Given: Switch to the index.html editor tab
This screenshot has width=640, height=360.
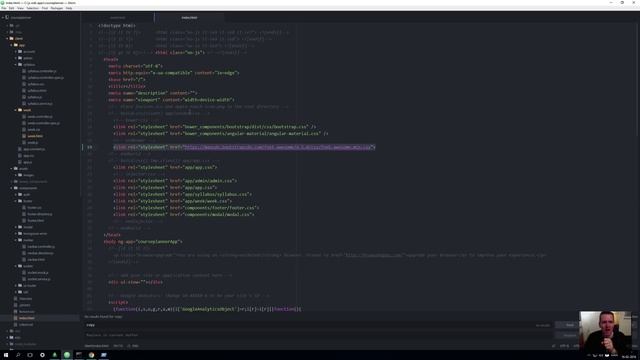Looking at the screenshot, I should pos(189,18).
